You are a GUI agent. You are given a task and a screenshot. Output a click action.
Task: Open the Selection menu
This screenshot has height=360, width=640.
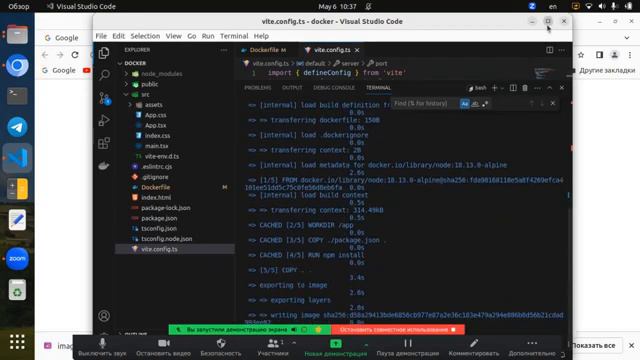pos(145,36)
